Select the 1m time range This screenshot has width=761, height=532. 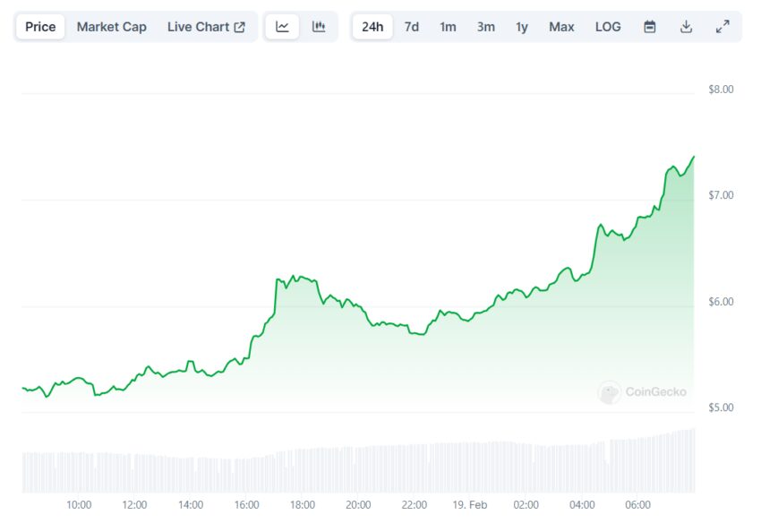(x=448, y=27)
